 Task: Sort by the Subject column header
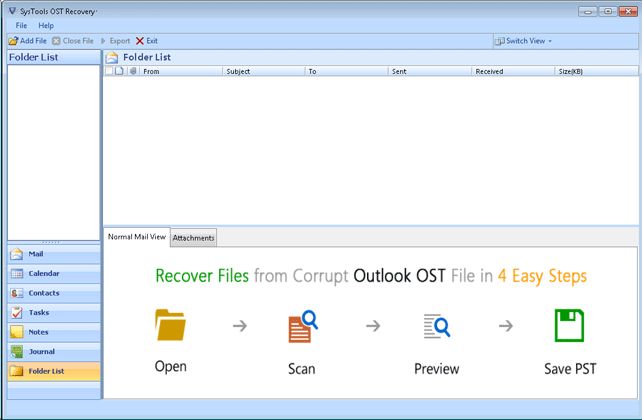(264, 71)
